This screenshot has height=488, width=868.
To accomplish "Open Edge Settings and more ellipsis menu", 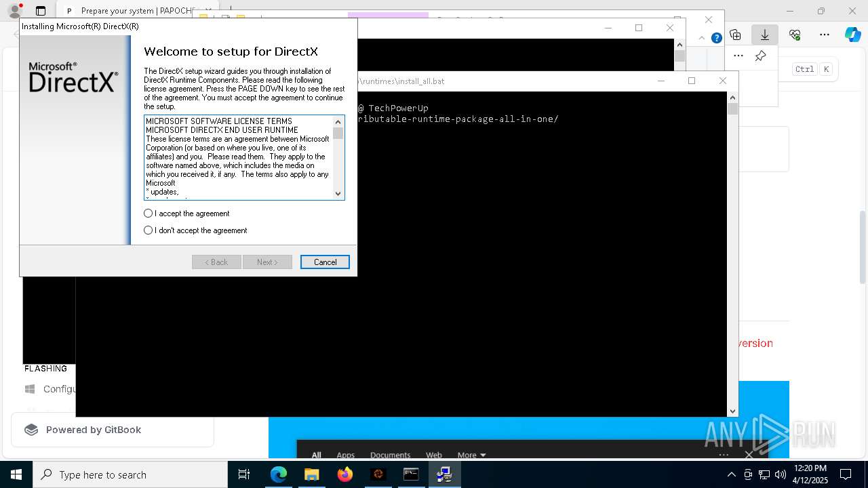I will tap(825, 35).
